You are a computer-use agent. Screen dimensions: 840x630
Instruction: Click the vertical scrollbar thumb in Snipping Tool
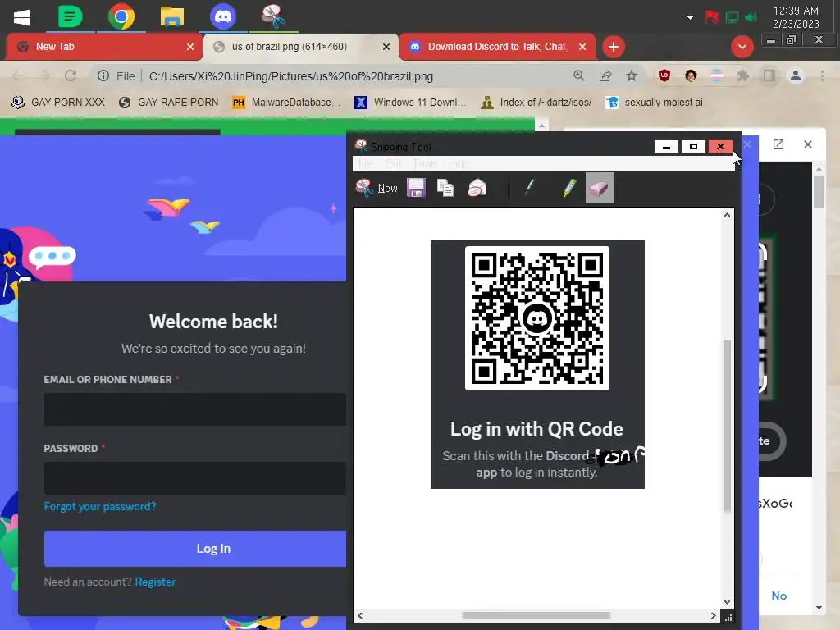(727, 426)
